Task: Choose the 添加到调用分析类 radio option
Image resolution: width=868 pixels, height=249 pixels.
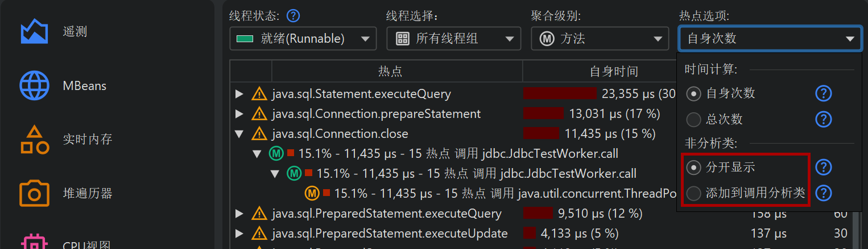Action: point(693,194)
